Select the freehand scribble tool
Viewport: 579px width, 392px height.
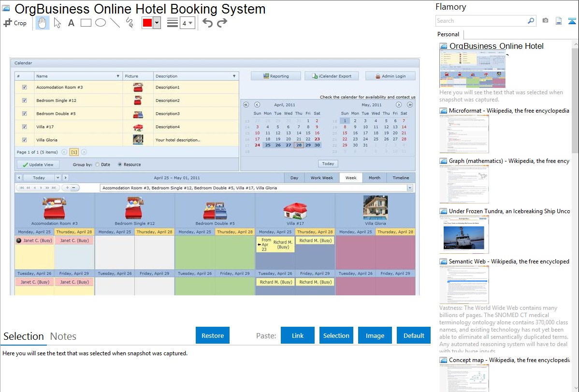[130, 23]
